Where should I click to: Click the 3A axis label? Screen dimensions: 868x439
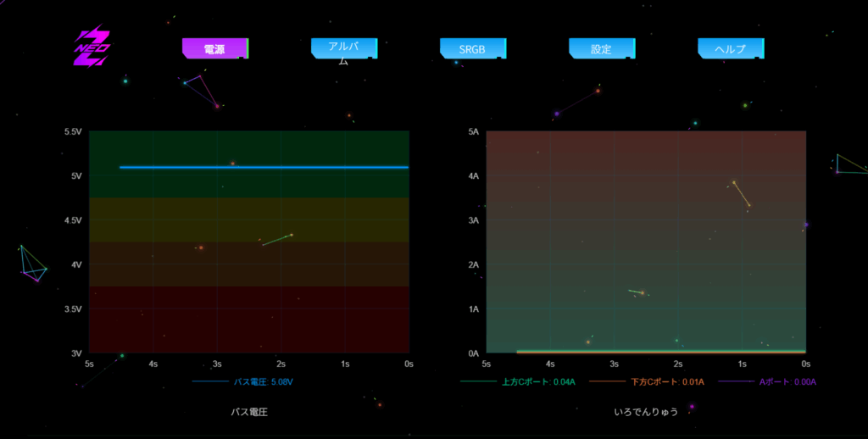[x=473, y=220]
